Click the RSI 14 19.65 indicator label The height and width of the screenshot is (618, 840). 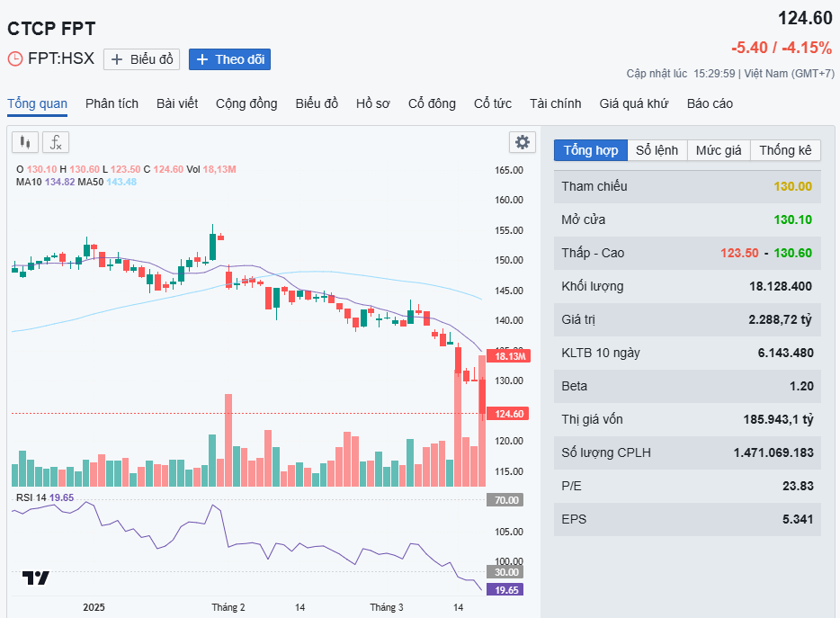coord(45,497)
